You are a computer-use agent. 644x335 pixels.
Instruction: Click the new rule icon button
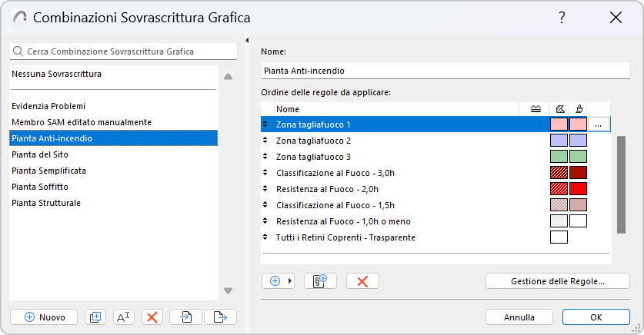click(x=320, y=281)
